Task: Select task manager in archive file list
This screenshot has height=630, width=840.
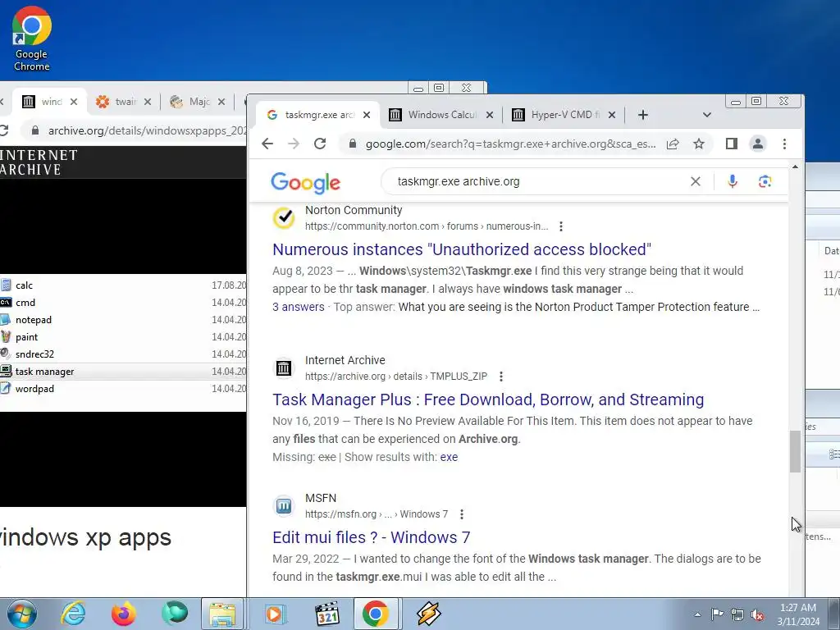Action: click(44, 372)
